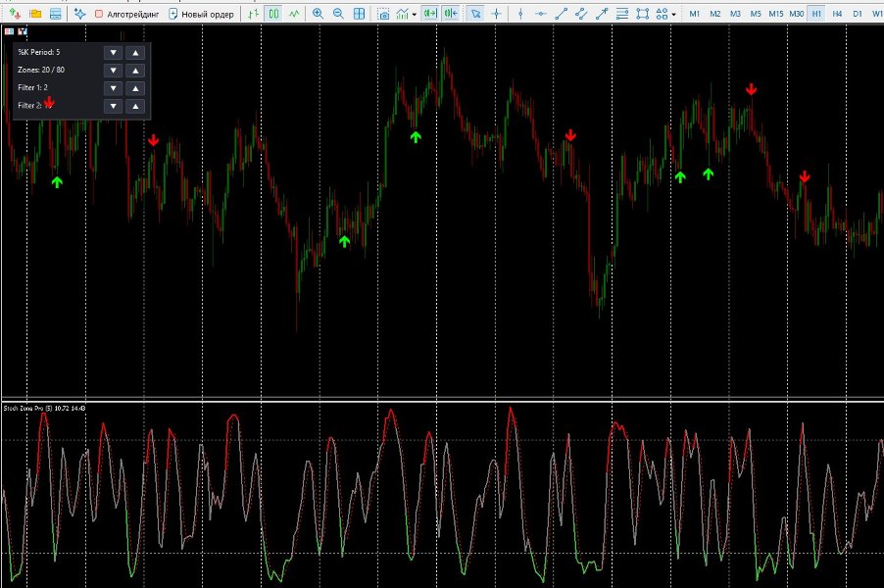Toggle Алготрейдинг on or off
This screenshot has width=884, height=588.
[126, 14]
